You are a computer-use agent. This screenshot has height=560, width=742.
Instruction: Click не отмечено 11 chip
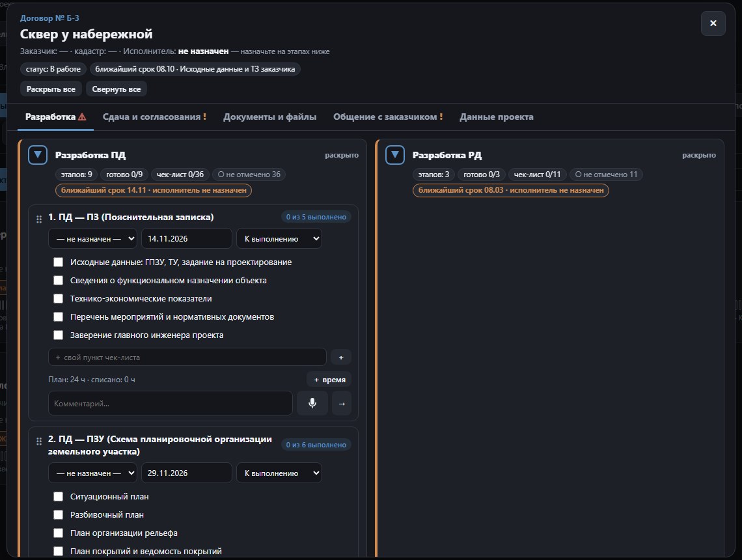point(606,175)
